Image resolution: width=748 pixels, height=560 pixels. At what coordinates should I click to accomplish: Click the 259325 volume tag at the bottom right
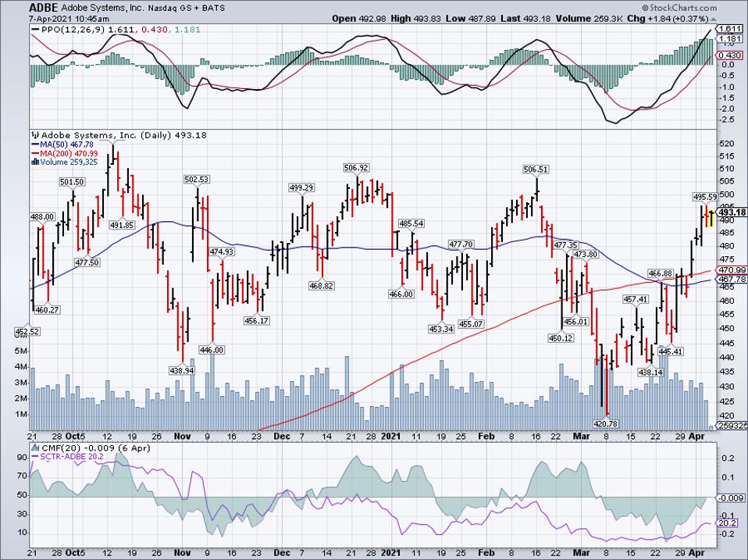[x=732, y=425]
